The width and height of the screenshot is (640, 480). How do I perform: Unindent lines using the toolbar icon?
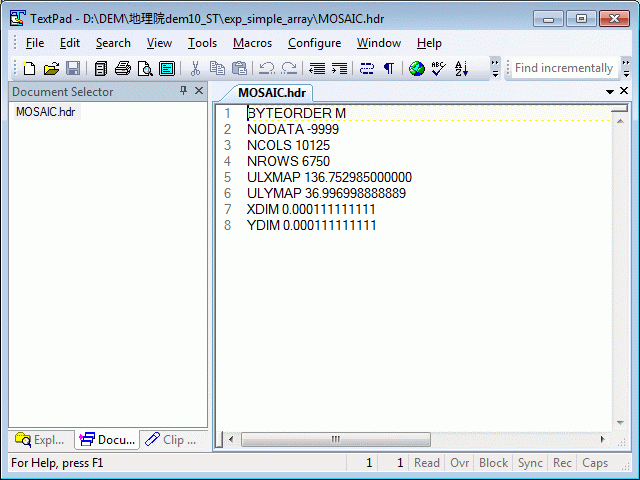tap(317, 68)
